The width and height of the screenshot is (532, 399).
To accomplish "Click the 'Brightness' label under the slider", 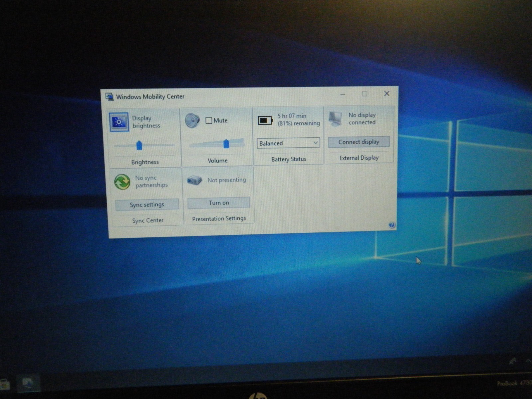I will (x=145, y=162).
